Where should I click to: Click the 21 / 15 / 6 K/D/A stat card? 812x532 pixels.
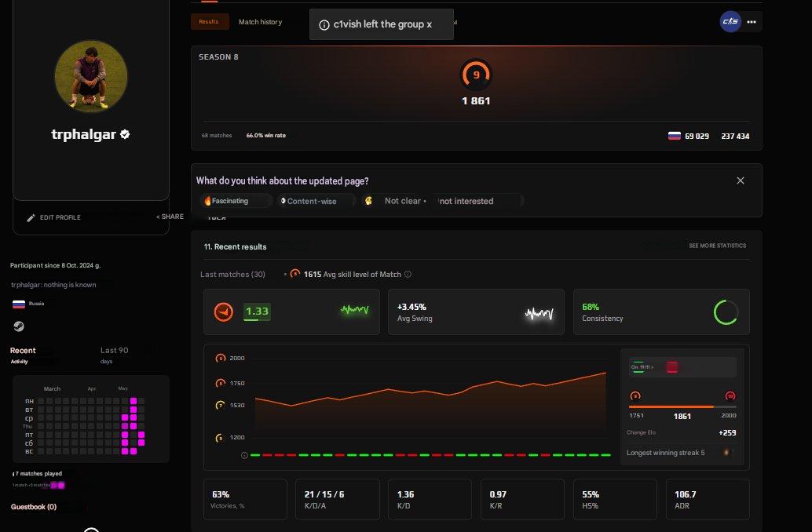click(x=338, y=499)
